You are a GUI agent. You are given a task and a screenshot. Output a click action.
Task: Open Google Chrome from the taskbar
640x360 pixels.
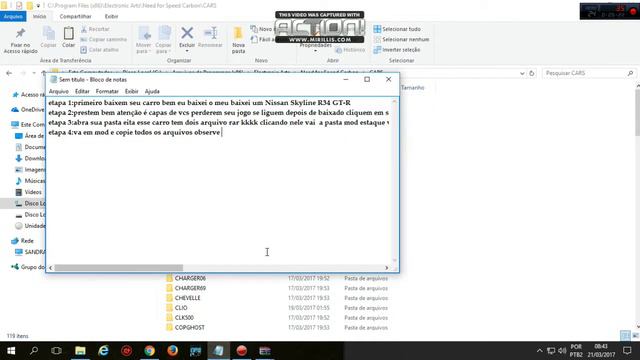[149, 351]
